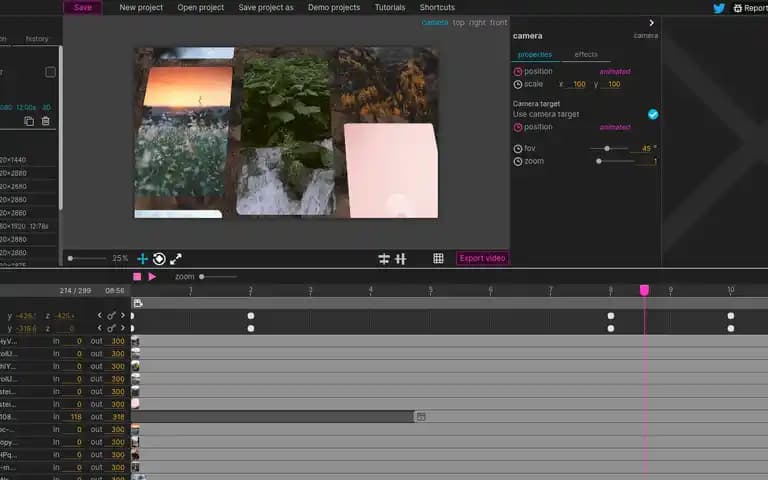Adjust the timeline zoom slider

(x=218, y=277)
